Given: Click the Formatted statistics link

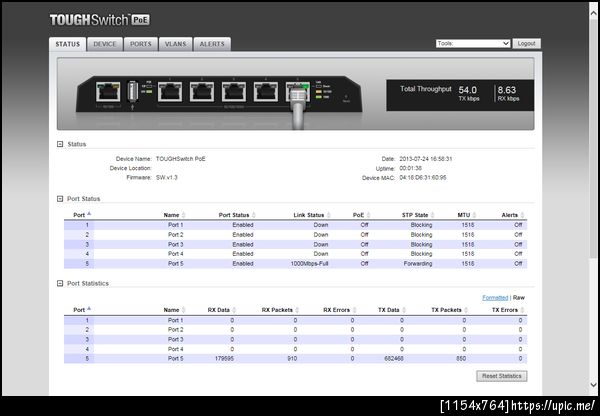Looking at the screenshot, I should coord(495,297).
